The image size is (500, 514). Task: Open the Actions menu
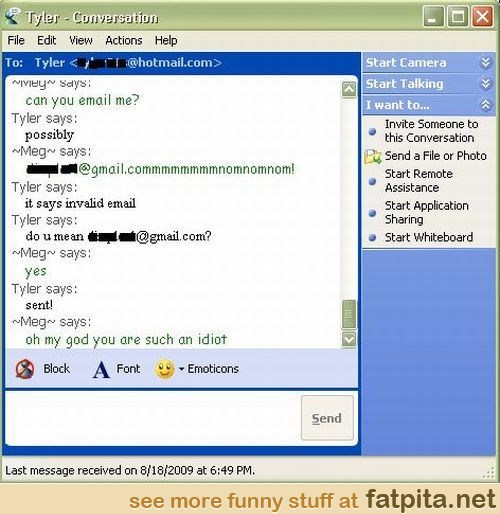point(124,40)
